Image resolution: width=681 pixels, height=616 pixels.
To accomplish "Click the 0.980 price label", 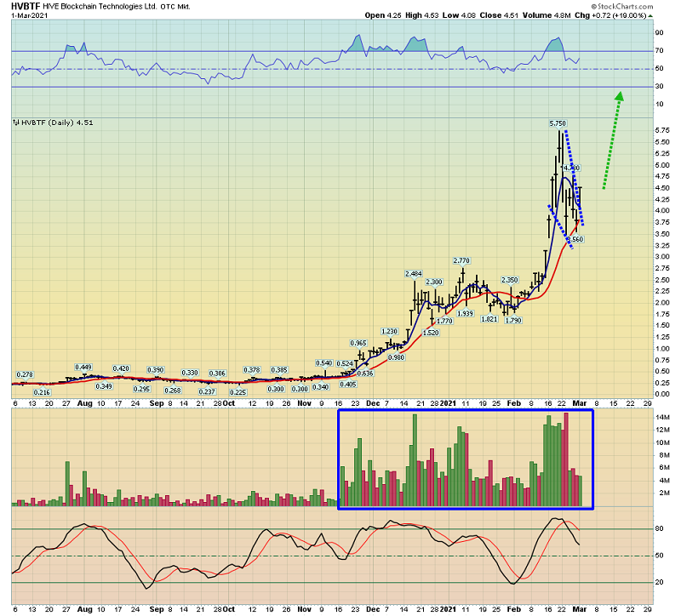I will [396, 357].
